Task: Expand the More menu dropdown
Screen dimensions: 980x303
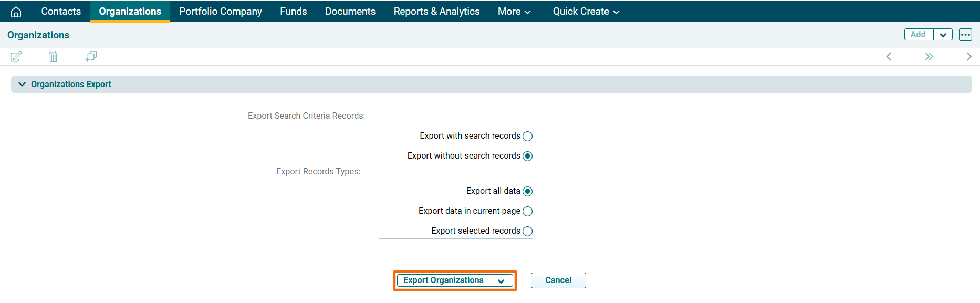Action: point(514,12)
